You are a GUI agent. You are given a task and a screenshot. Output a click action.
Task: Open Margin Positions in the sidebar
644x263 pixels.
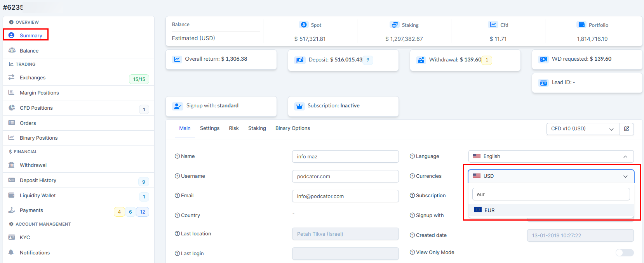click(x=39, y=93)
